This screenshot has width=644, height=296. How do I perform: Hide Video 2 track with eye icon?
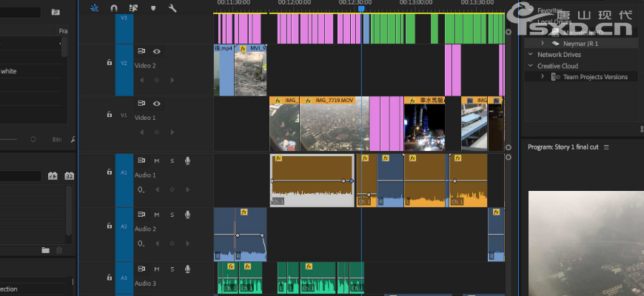157,51
